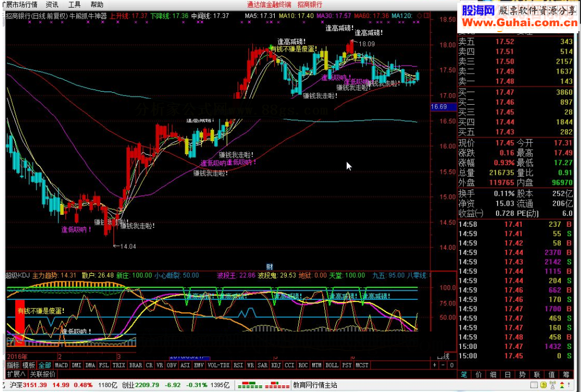Switch to the 细 detail tab
The height and width of the screenshot is (392, 581).
(x=493, y=375)
